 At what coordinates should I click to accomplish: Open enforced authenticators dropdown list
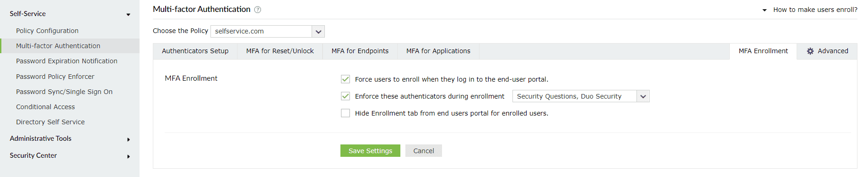pos(643,96)
